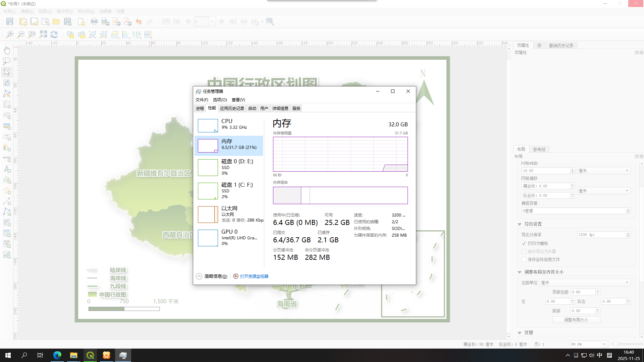Click the Export as Image icon

tap(105, 22)
